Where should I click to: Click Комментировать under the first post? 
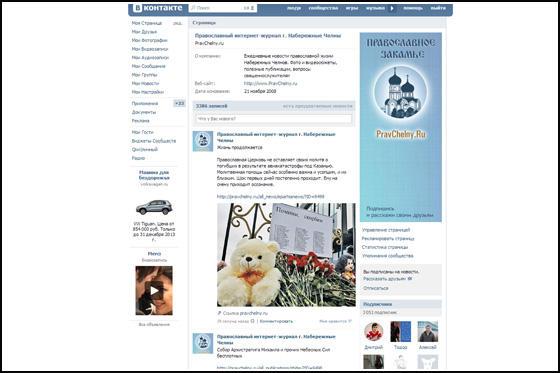tap(276, 321)
